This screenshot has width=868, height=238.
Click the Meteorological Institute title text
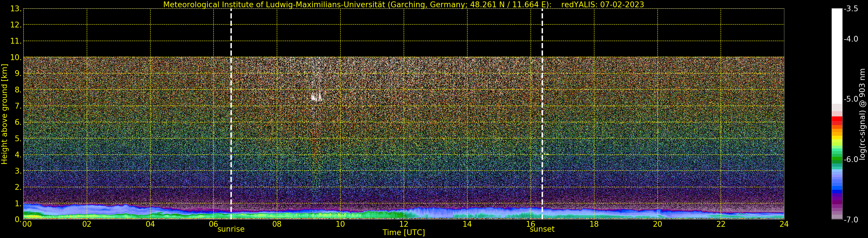pos(357,4)
